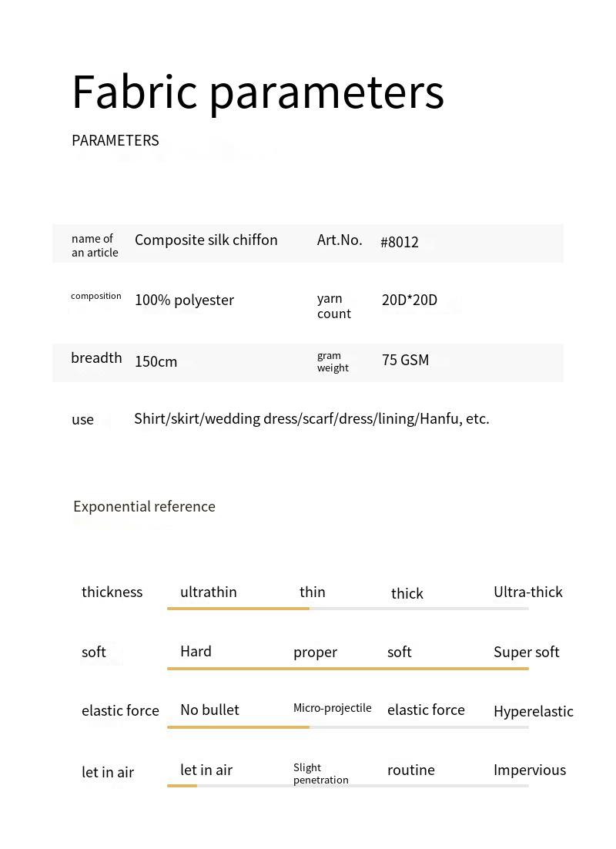616x849 pixels.
Task: Click the "Exponential reference" section heading
Action: (144, 506)
